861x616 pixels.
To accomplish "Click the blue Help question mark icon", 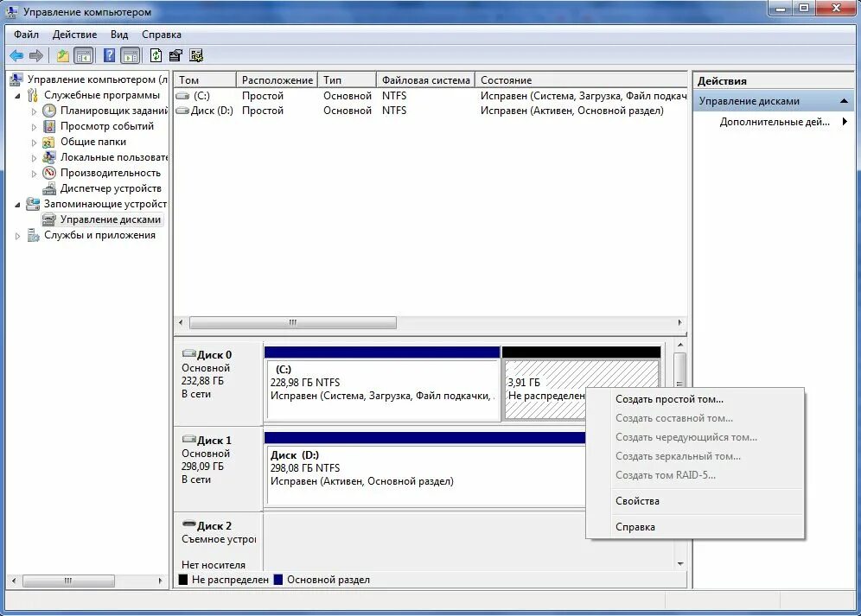I will coord(109,55).
